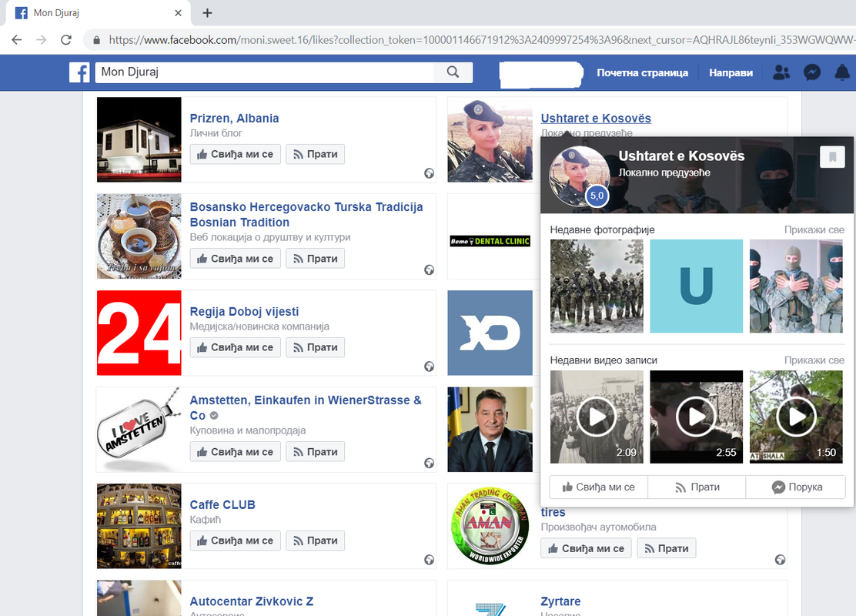Click the Dental Clinic logo thumbnail
The width and height of the screenshot is (856, 616).
pyautogui.click(x=490, y=241)
